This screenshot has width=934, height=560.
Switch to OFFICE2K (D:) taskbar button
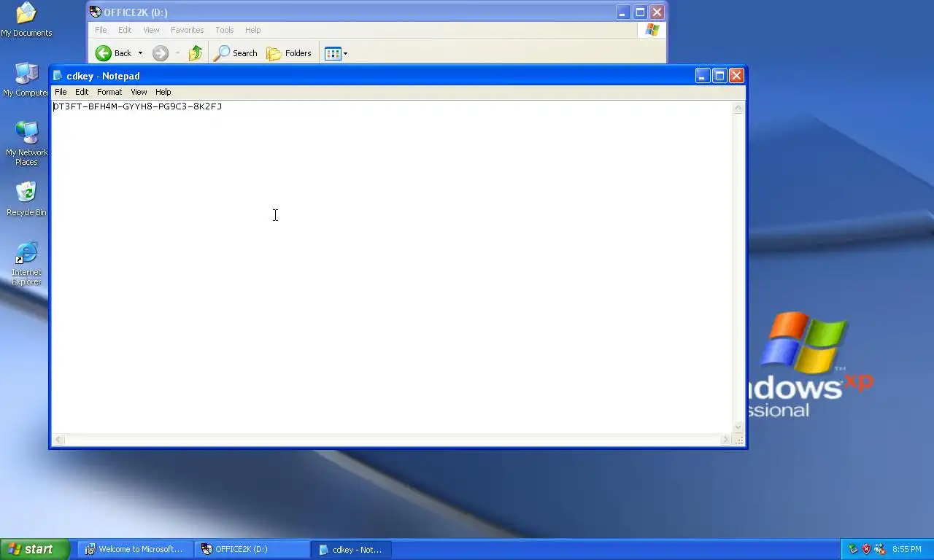pyautogui.click(x=252, y=549)
